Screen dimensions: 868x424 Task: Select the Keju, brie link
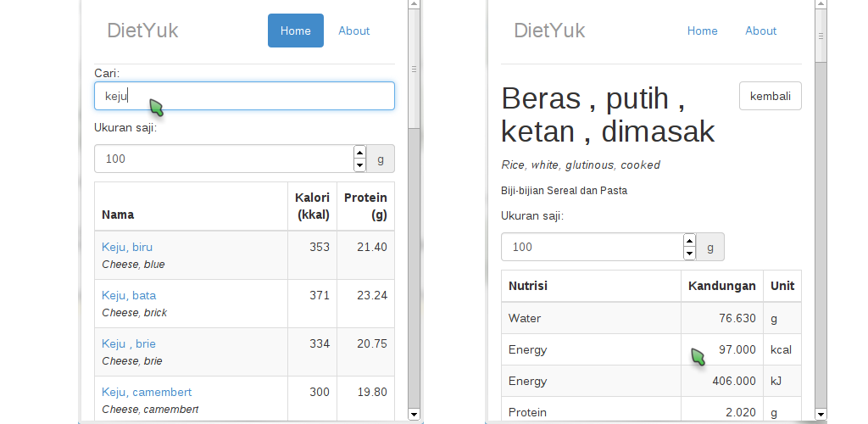pyautogui.click(x=129, y=343)
